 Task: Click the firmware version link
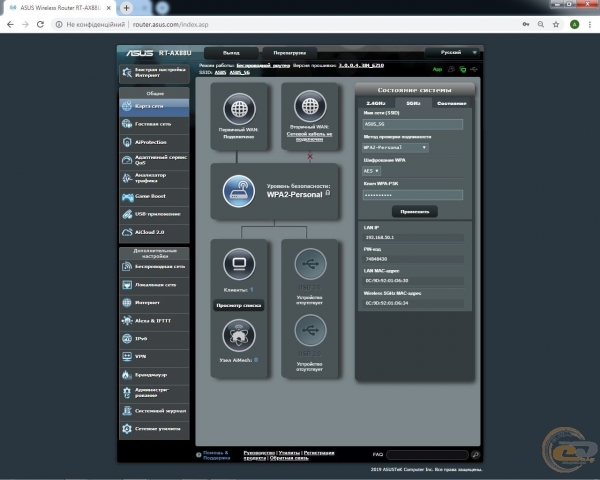coord(361,65)
